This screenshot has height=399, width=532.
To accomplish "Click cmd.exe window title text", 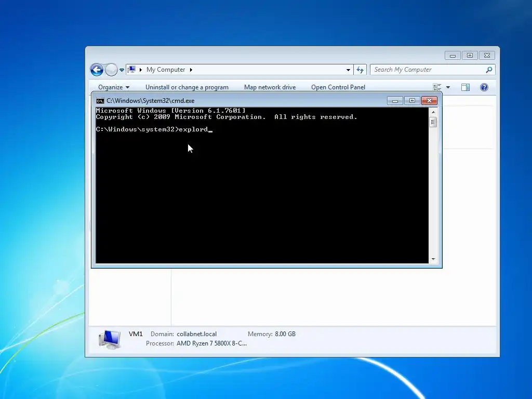I will (x=151, y=101).
